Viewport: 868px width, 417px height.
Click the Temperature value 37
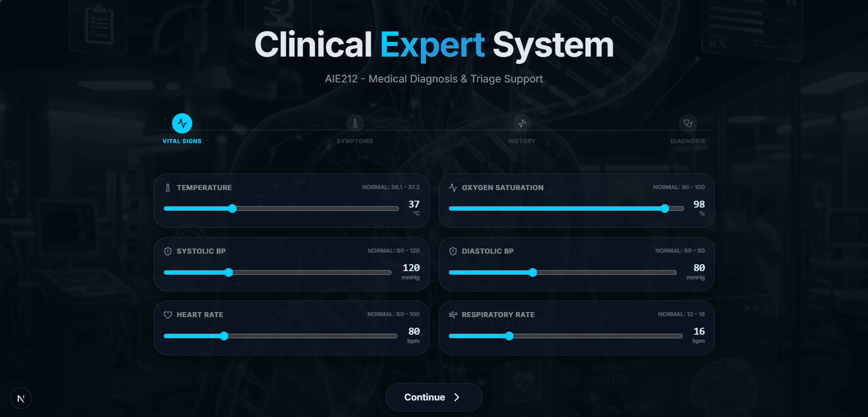[x=414, y=204]
